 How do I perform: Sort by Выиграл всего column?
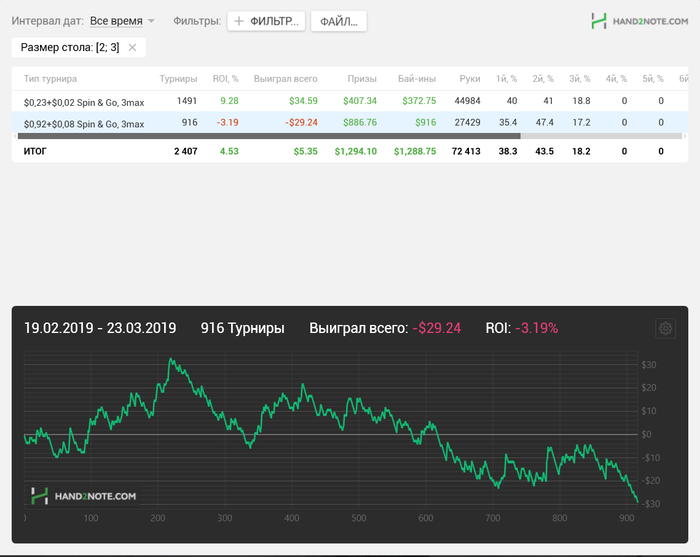tap(286, 78)
